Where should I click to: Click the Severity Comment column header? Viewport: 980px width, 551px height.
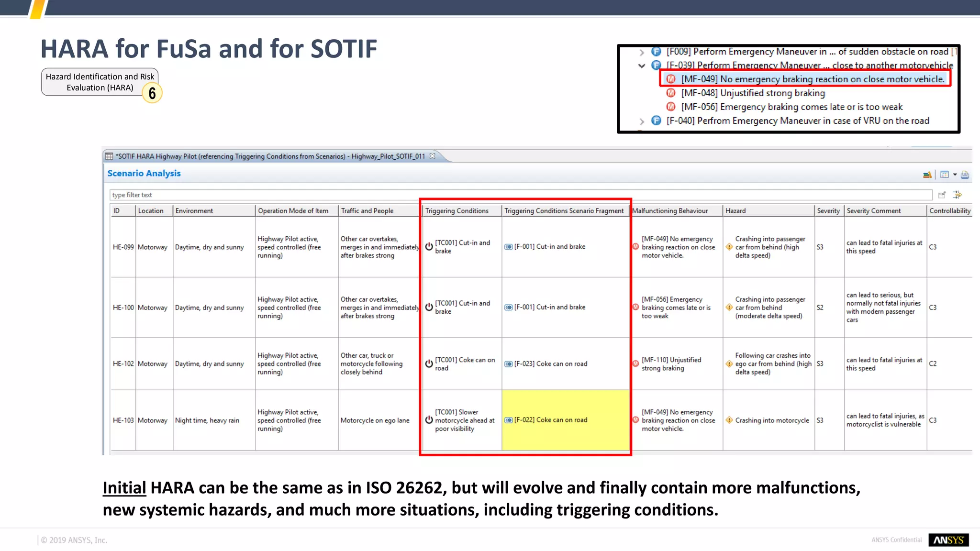[885, 210]
